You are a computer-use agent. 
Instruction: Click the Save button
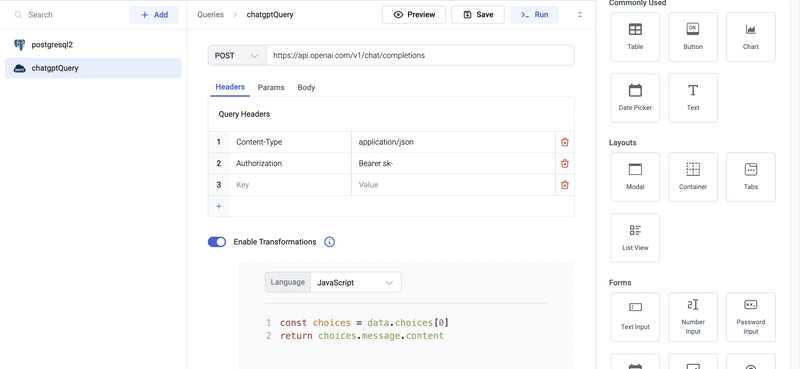pyautogui.click(x=478, y=15)
